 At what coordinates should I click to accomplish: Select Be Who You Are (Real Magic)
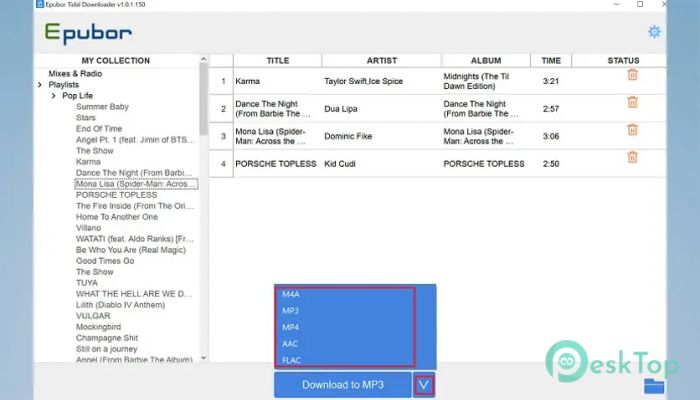pyautogui.click(x=131, y=250)
